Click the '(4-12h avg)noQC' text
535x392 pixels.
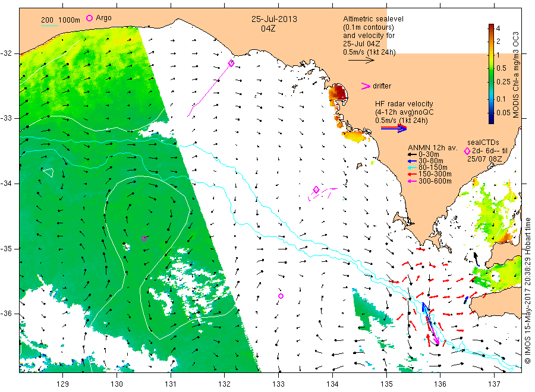(x=405, y=112)
